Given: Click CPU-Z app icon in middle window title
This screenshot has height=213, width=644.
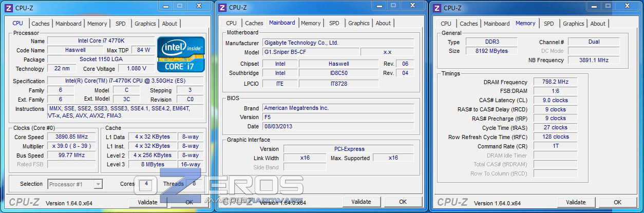Looking at the screenshot, I should tap(221, 7).
